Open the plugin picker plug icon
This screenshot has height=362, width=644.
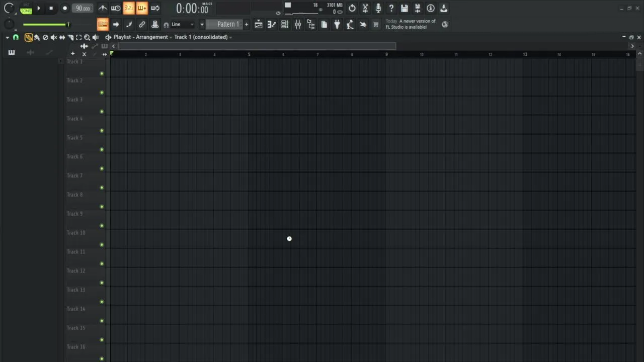click(337, 24)
